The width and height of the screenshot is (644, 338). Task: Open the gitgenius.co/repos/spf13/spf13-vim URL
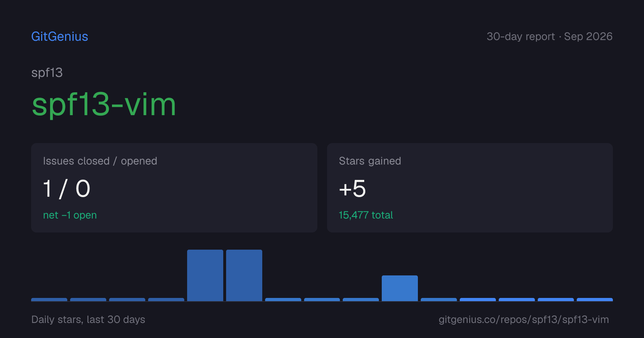point(524,319)
